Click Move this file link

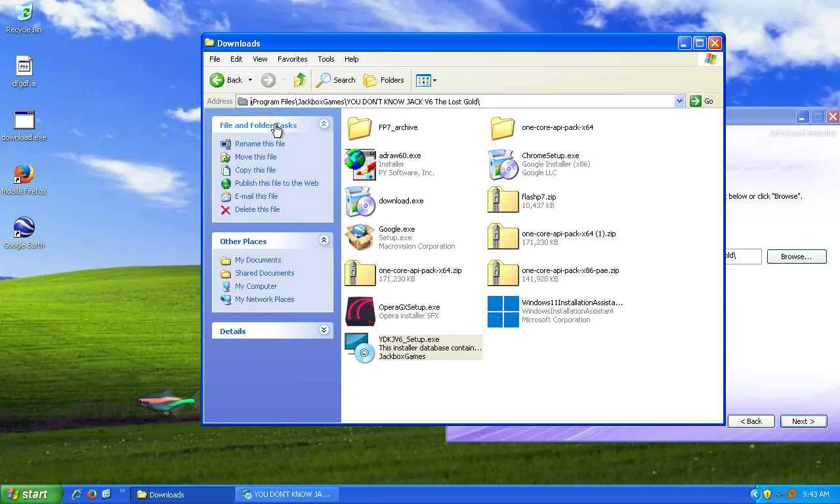click(x=256, y=157)
